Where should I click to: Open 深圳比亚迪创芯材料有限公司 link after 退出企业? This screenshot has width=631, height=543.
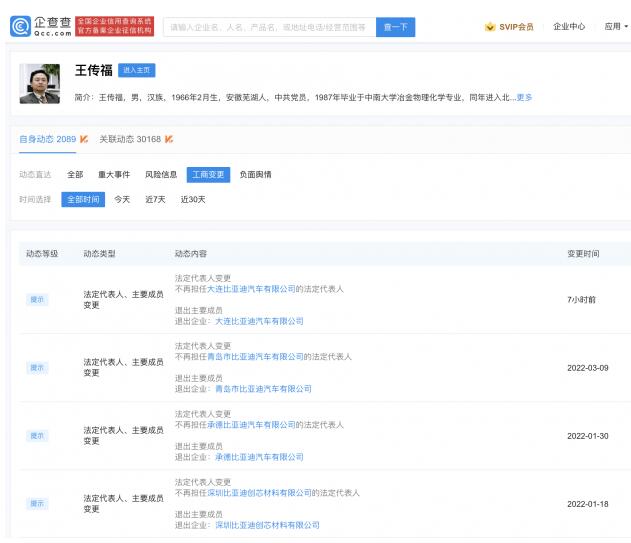pyautogui.click(x=267, y=525)
